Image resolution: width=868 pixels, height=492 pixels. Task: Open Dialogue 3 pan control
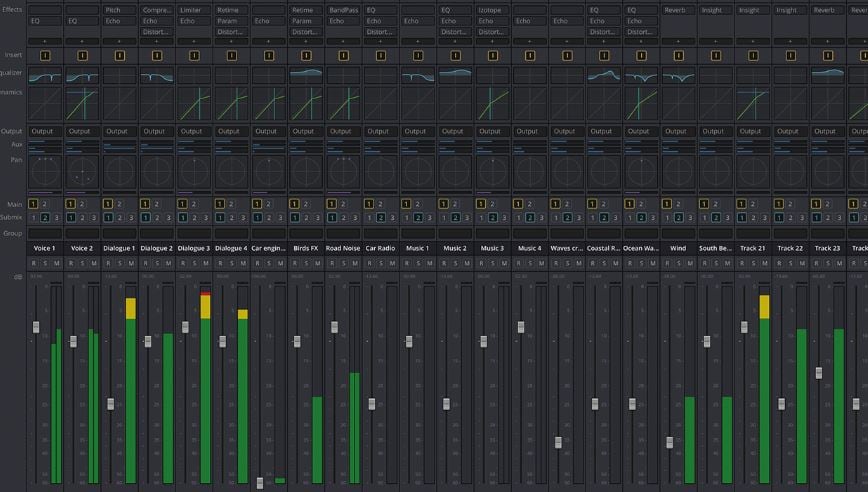[x=194, y=172]
